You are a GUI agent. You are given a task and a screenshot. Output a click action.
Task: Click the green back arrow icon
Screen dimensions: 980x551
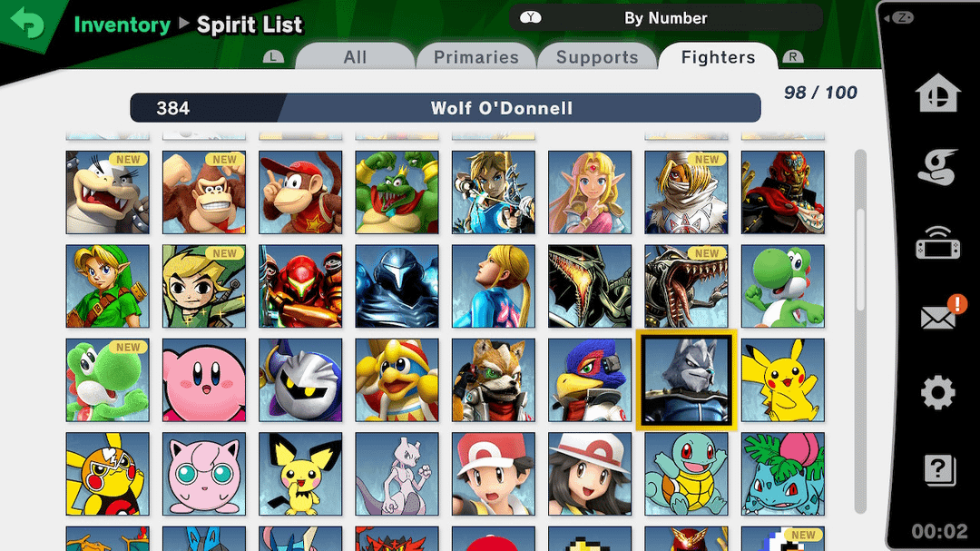27,23
